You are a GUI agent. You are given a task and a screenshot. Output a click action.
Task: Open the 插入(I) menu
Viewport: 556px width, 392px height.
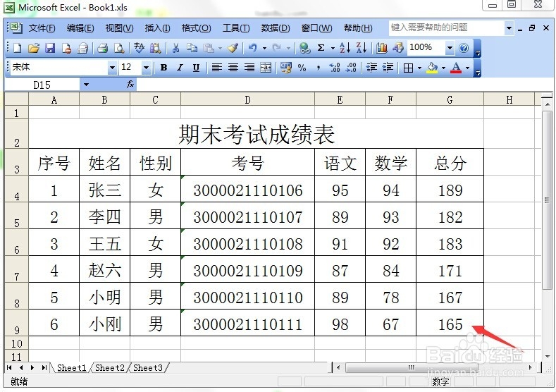point(157,28)
